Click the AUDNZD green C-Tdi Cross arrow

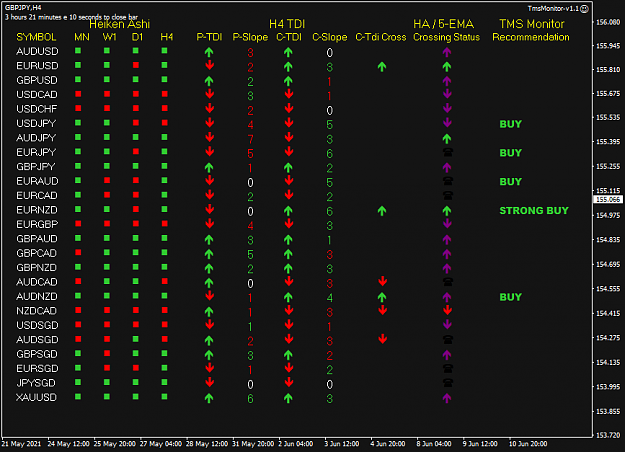pyautogui.click(x=382, y=297)
